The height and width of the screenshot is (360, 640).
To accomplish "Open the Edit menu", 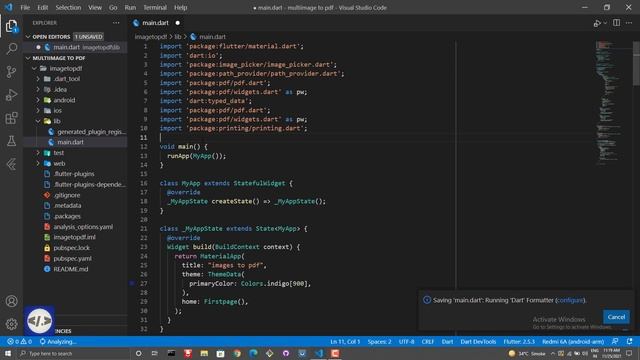I will tap(42, 7).
